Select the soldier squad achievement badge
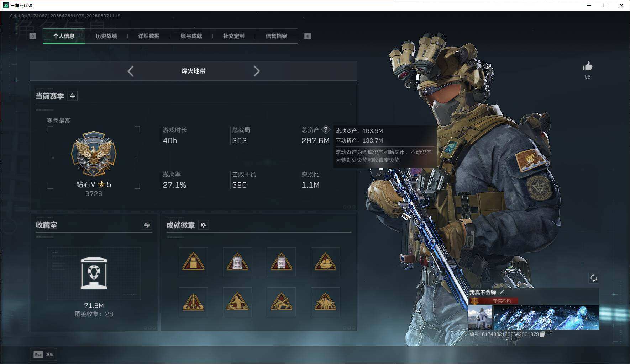This screenshot has height=364, width=630. (325, 302)
